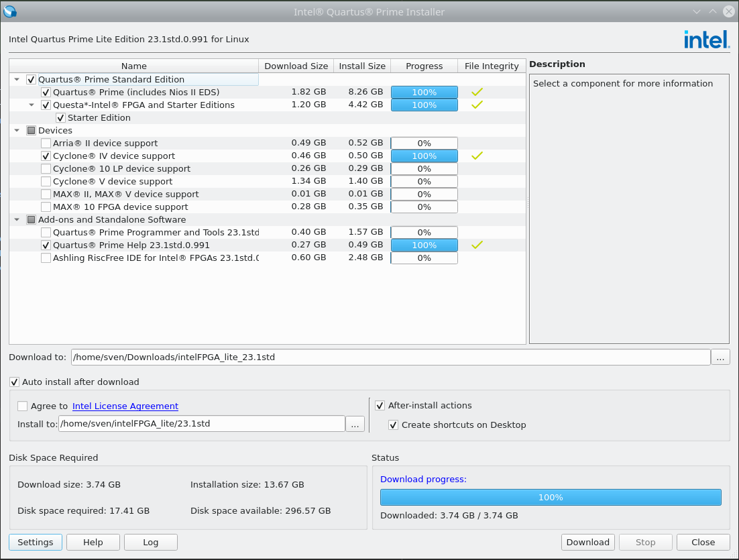Open the Settings dialog

(x=36, y=542)
